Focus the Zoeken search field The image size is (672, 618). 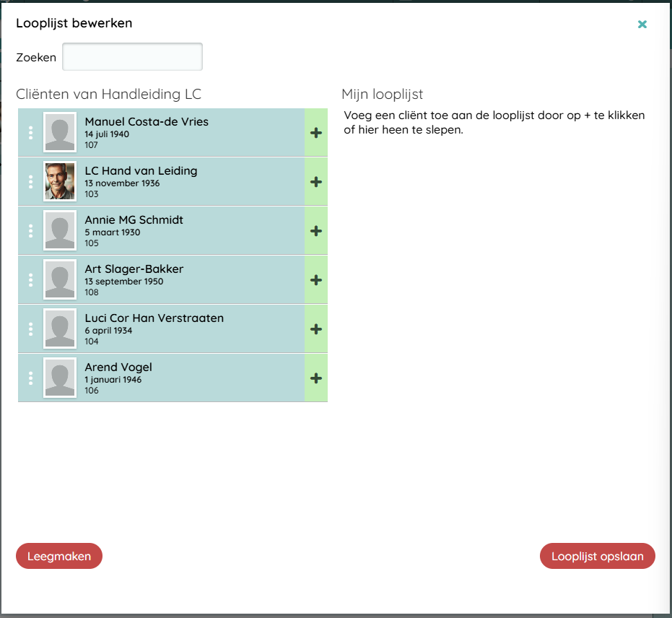coord(132,57)
